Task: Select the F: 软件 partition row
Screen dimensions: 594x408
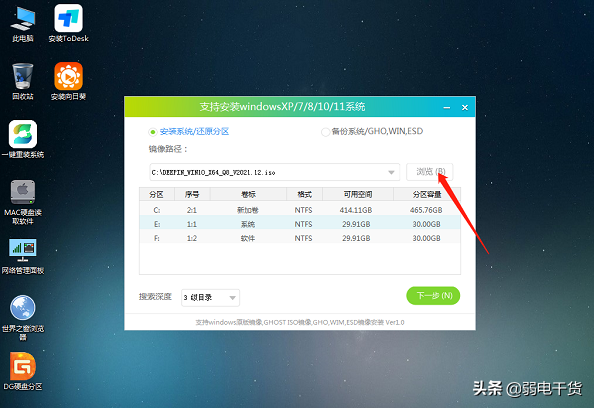Action: [x=300, y=238]
